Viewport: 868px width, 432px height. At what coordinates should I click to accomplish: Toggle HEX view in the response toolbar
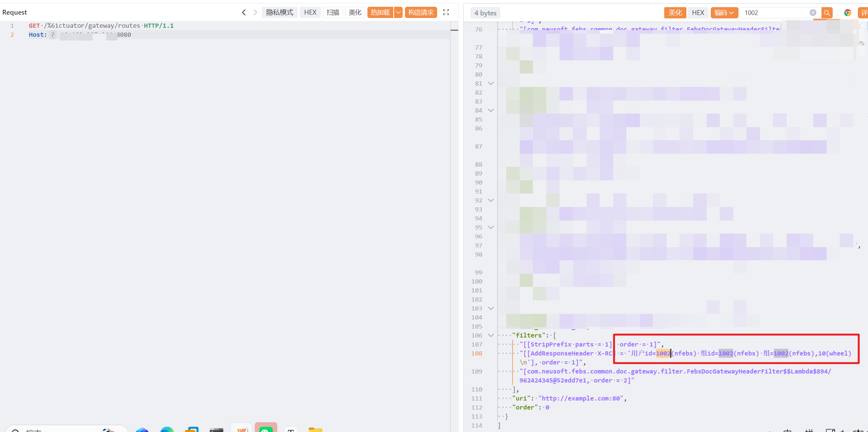coord(698,13)
